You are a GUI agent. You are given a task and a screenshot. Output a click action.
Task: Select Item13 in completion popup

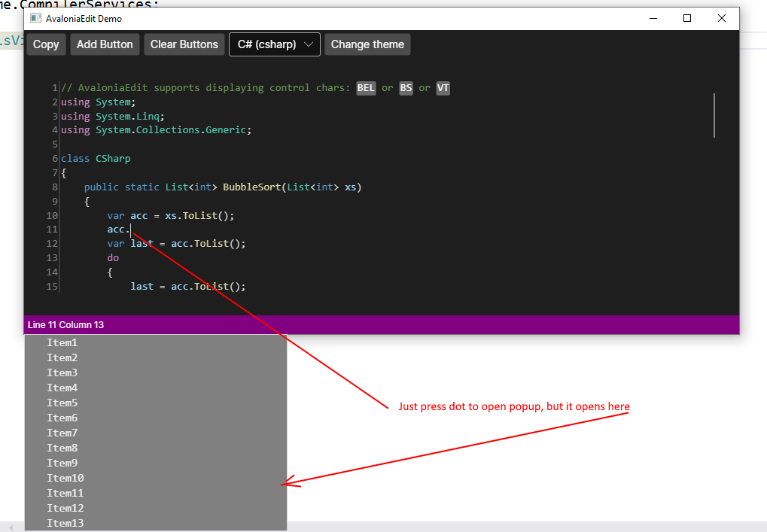point(156,523)
